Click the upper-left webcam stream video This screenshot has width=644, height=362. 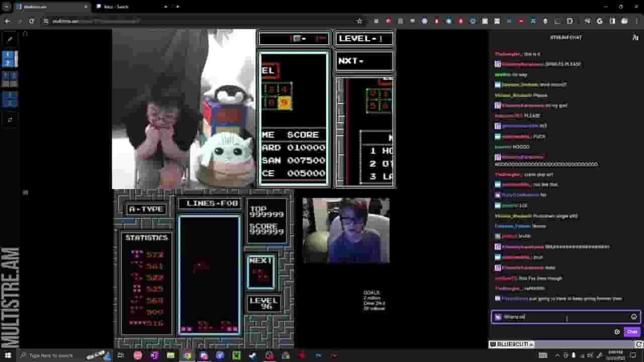tap(184, 109)
